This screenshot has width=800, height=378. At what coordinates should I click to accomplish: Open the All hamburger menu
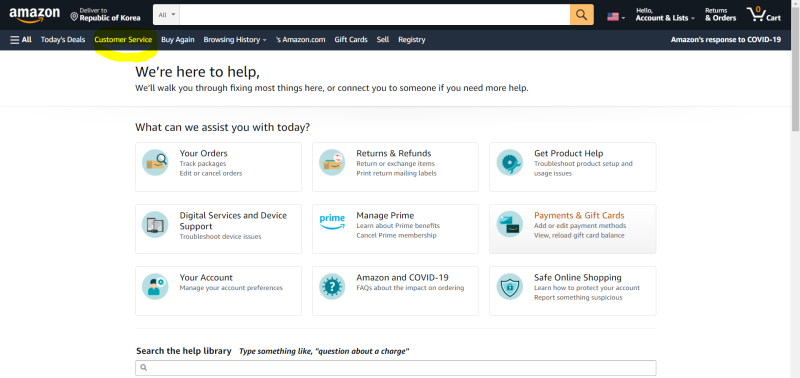[x=21, y=40]
